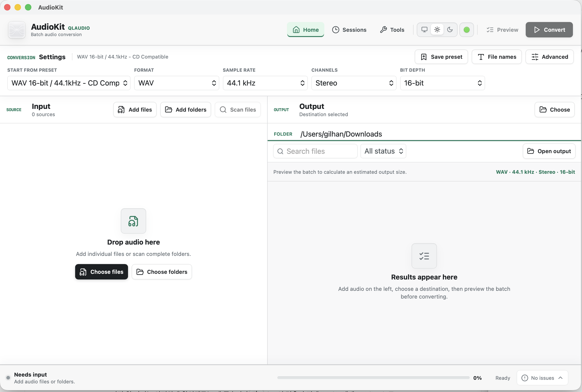Select dark theme moon icon
582x392 pixels.
[x=450, y=30]
